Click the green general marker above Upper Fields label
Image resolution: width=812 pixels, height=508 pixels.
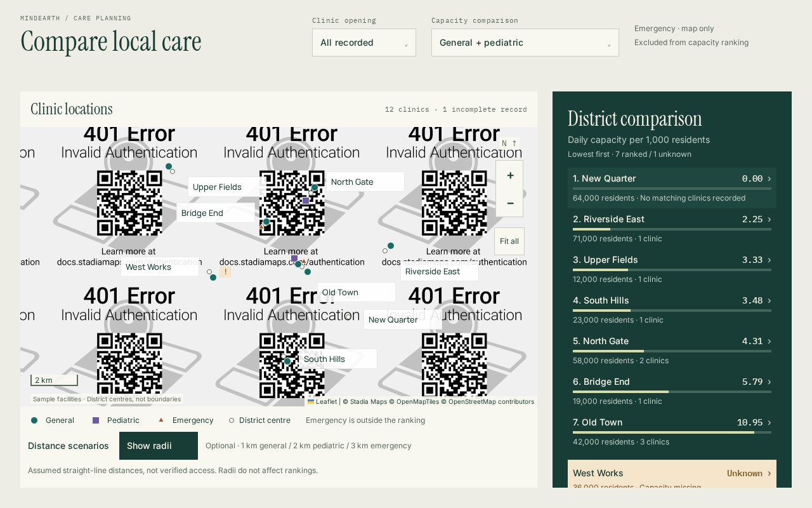point(169,166)
